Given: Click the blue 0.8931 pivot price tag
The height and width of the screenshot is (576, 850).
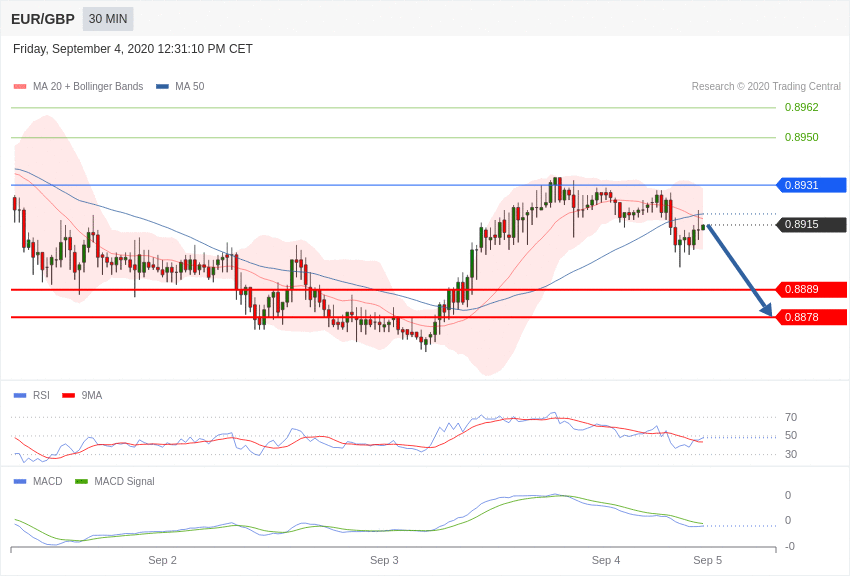Looking at the screenshot, I should 812,185.
